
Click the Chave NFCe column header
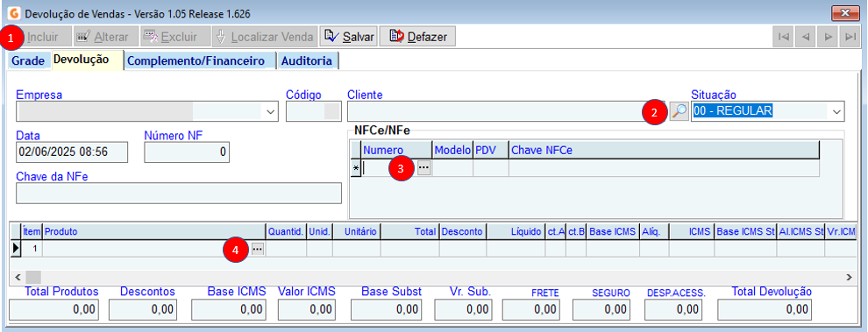[x=665, y=150]
